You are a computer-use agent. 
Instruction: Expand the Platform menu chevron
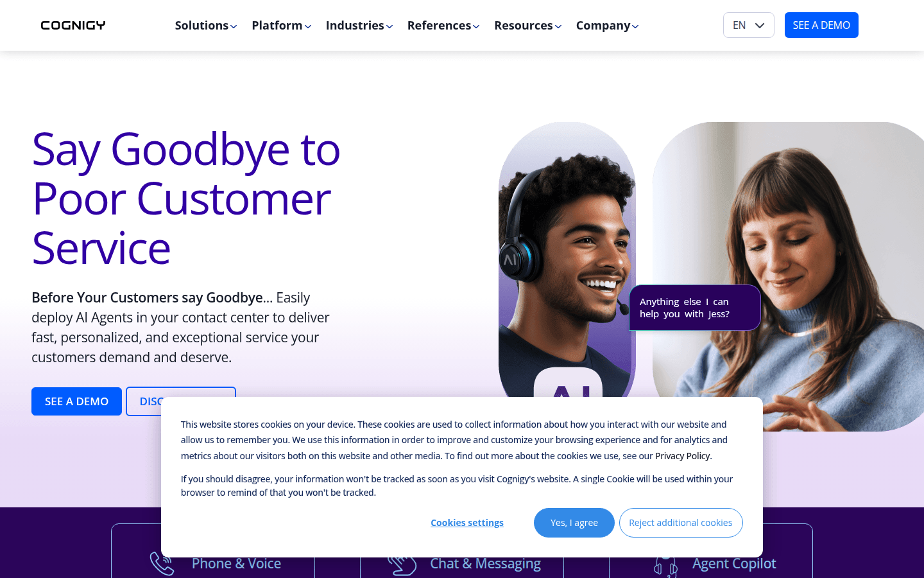[x=308, y=26]
